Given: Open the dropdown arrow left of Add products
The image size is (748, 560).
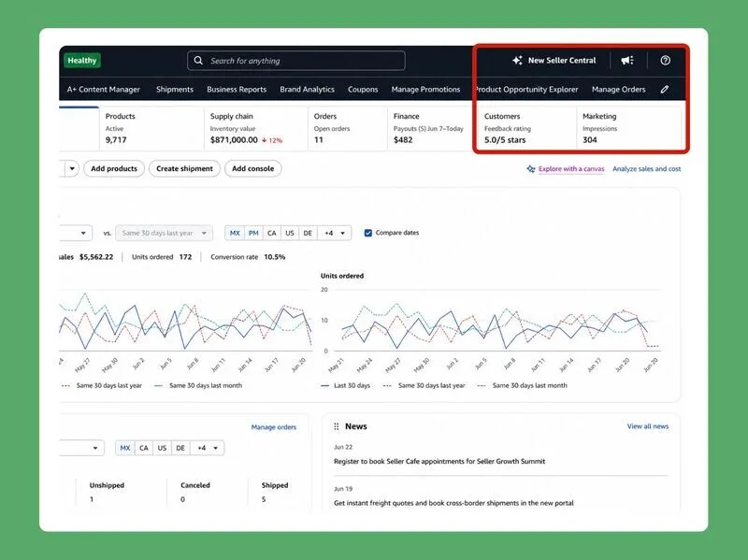Looking at the screenshot, I should [x=72, y=168].
